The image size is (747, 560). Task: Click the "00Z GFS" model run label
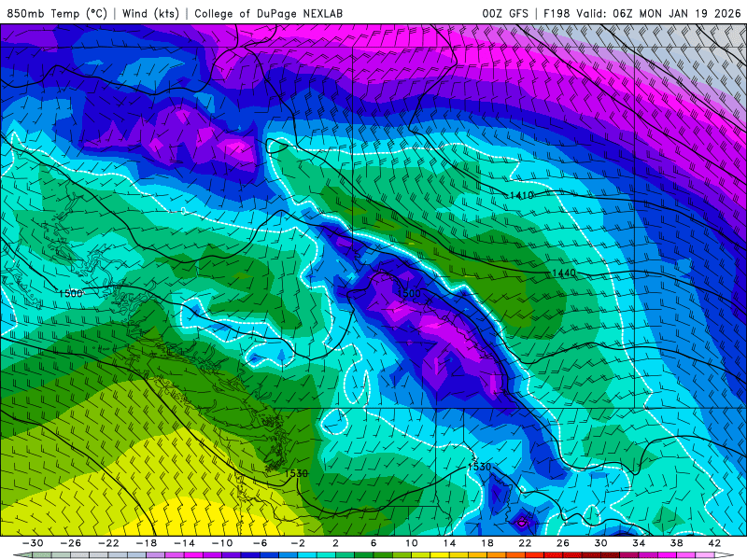pos(505,13)
